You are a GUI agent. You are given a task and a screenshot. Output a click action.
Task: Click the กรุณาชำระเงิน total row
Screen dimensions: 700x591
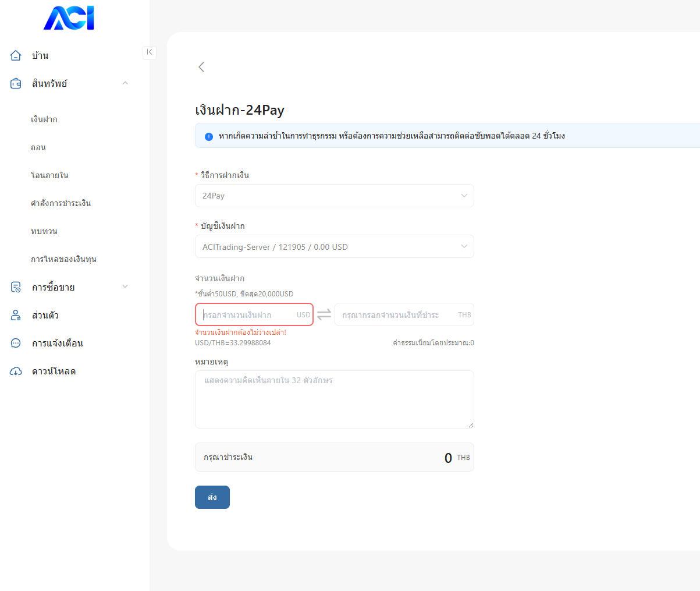point(335,457)
